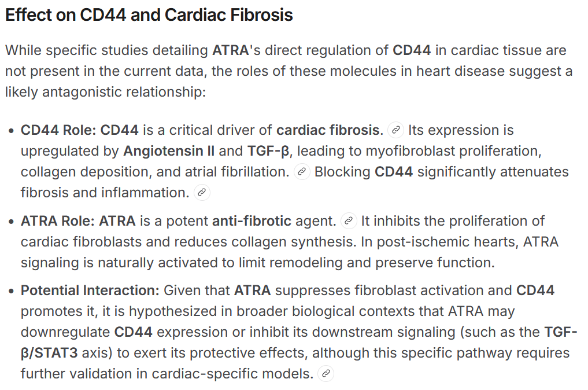Open citation link after 'anti-fibrotic agent.'

349,220
